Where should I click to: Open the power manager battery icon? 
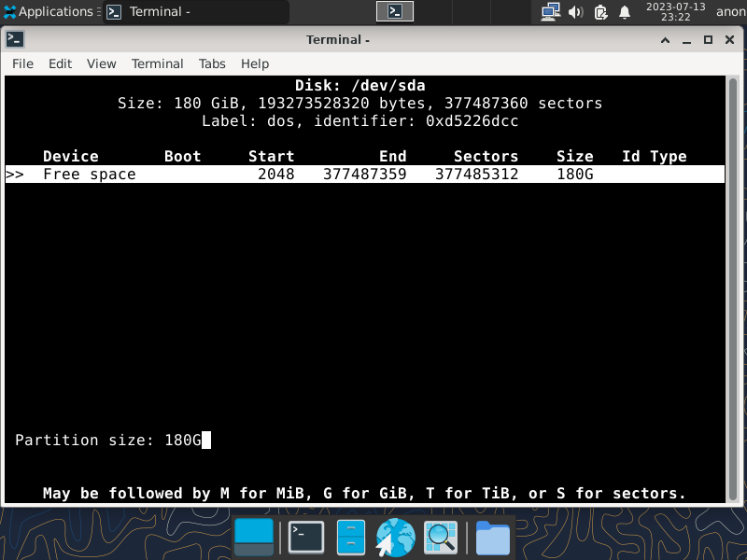[x=600, y=12]
